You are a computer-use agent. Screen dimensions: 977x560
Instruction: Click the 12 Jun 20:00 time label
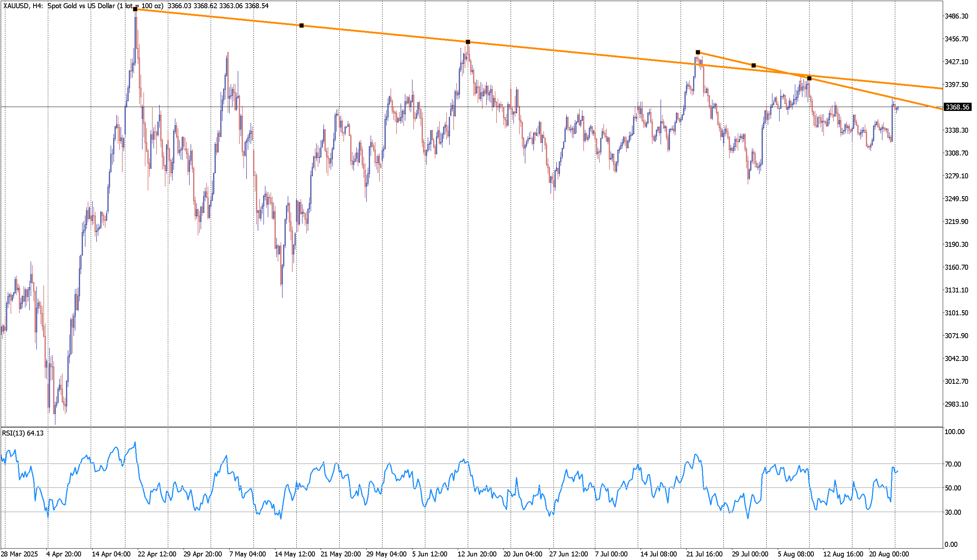(477, 554)
